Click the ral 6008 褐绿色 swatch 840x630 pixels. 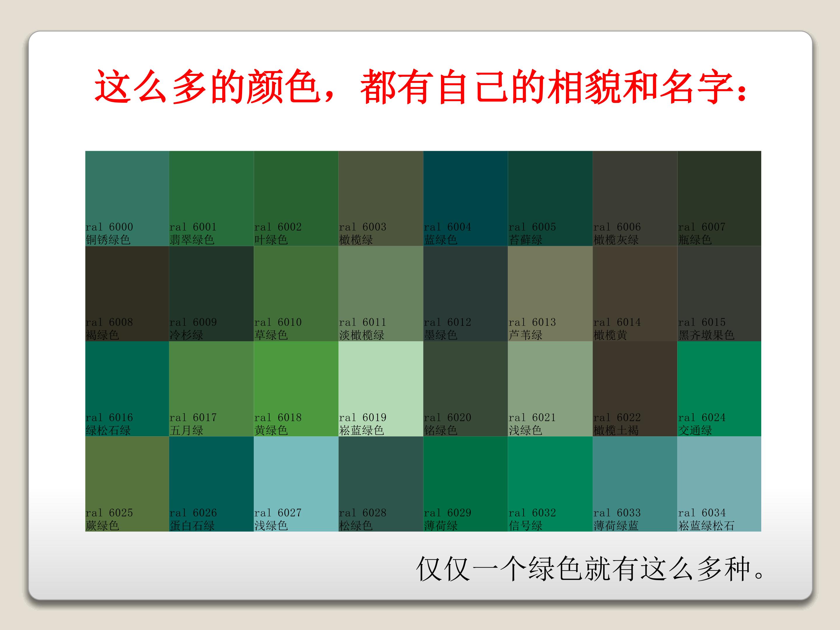127,293
